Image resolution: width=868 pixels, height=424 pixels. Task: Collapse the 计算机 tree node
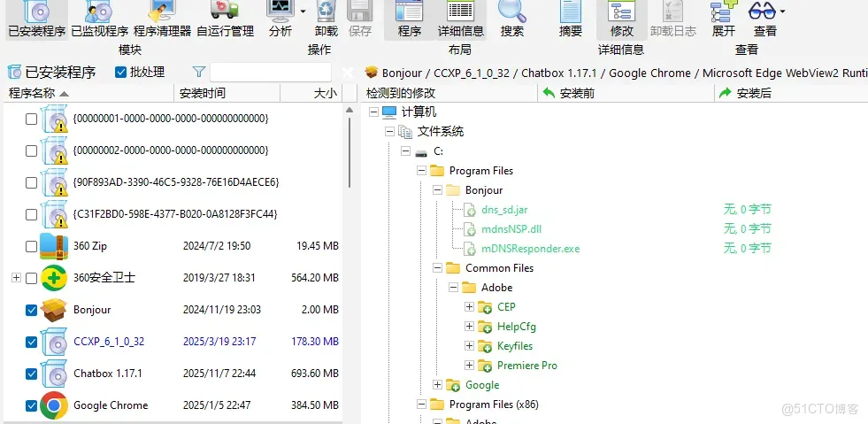pos(373,112)
